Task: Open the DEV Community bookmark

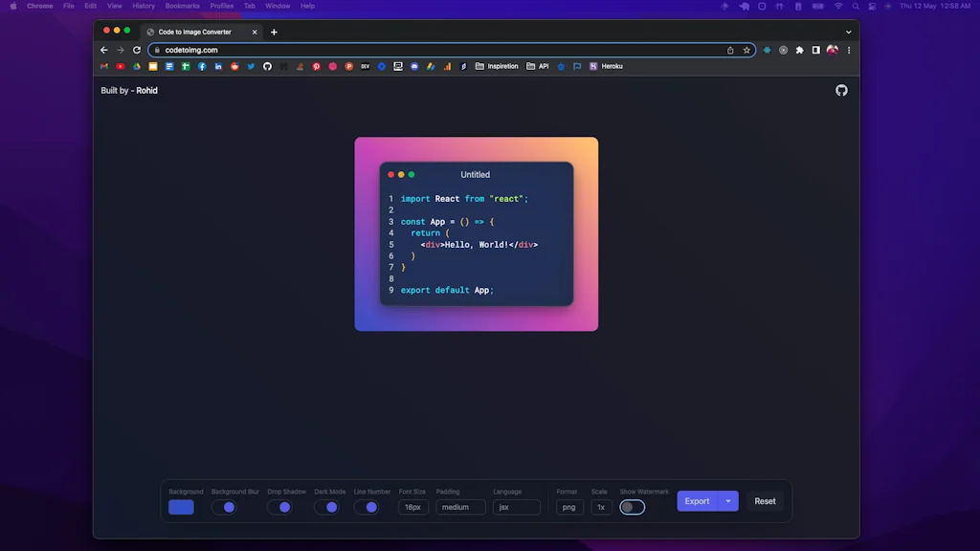Action: point(366,66)
